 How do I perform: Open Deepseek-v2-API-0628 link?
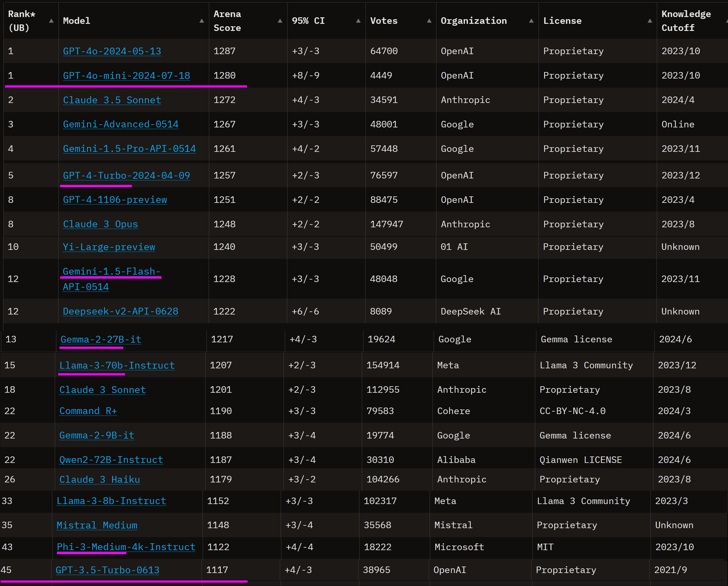pyautogui.click(x=120, y=311)
